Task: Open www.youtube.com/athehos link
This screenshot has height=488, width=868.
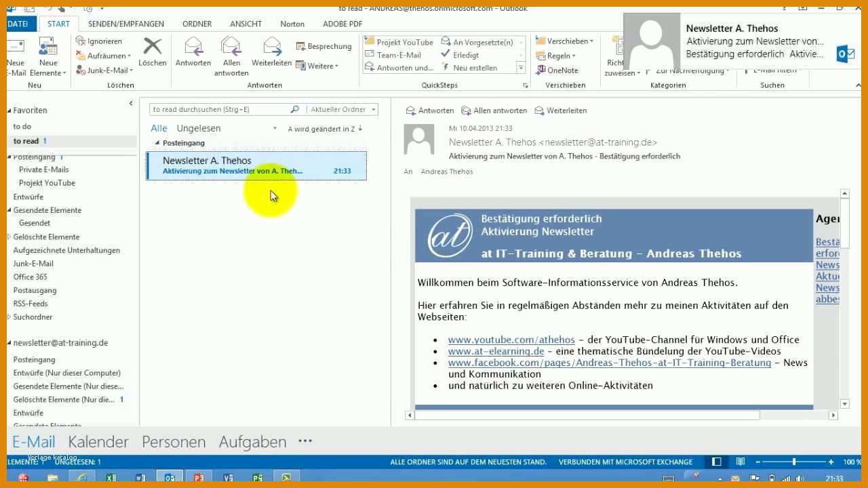Action: coord(511,340)
